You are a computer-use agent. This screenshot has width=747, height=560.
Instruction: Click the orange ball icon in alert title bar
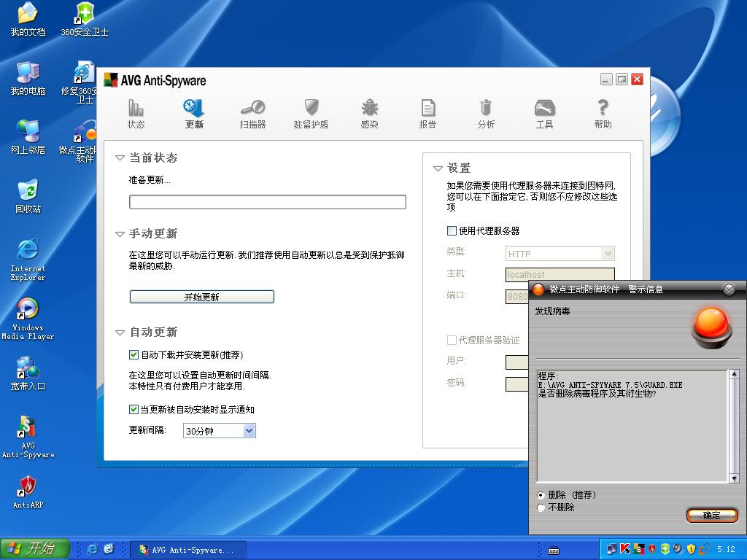538,289
